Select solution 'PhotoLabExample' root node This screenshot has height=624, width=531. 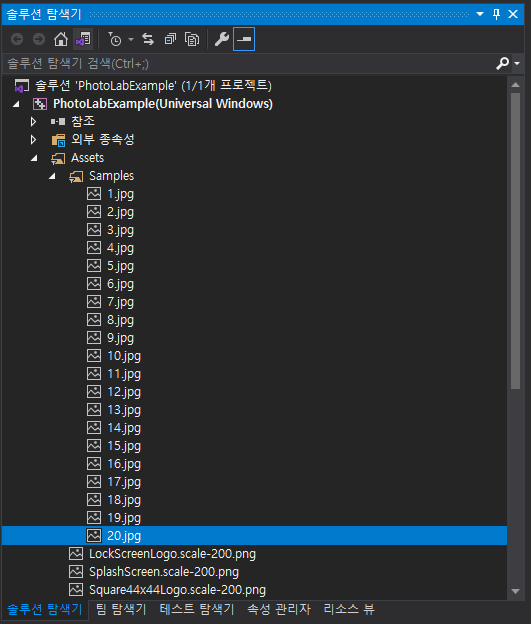pyautogui.click(x=153, y=85)
